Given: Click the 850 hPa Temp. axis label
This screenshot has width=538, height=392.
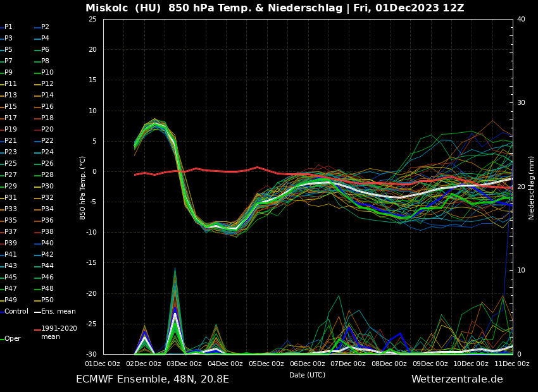Looking at the screenshot, I should pos(83,187).
